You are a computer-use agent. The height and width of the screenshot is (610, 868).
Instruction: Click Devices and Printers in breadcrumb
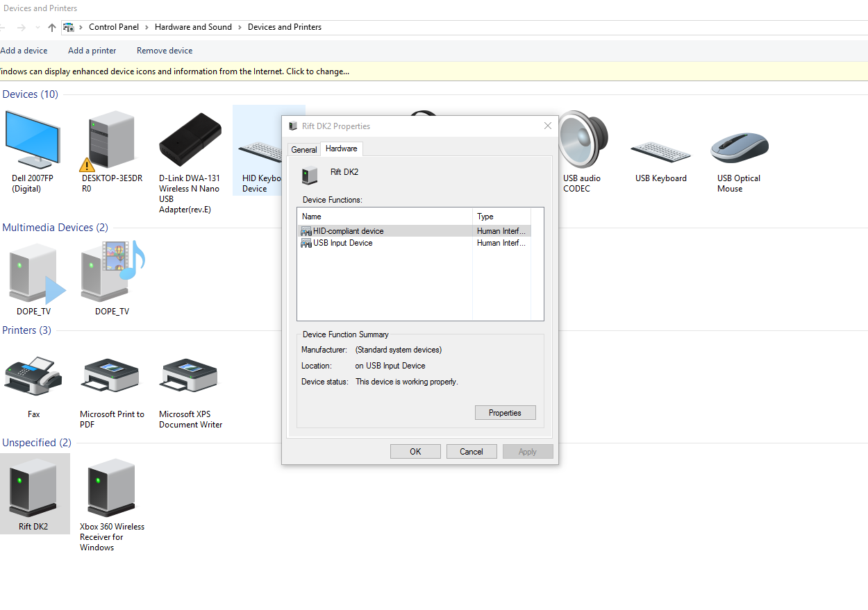coord(285,27)
